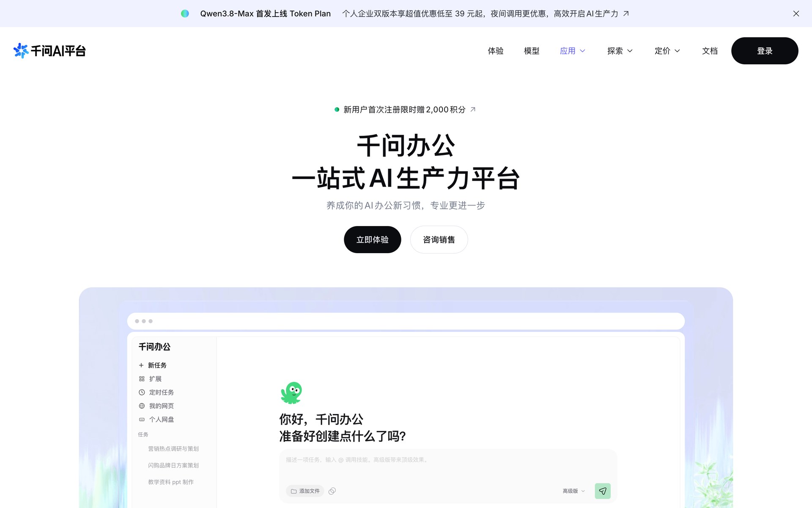Click the grid icon next to 扩展
This screenshot has width=812, height=508.
point(142,379)
